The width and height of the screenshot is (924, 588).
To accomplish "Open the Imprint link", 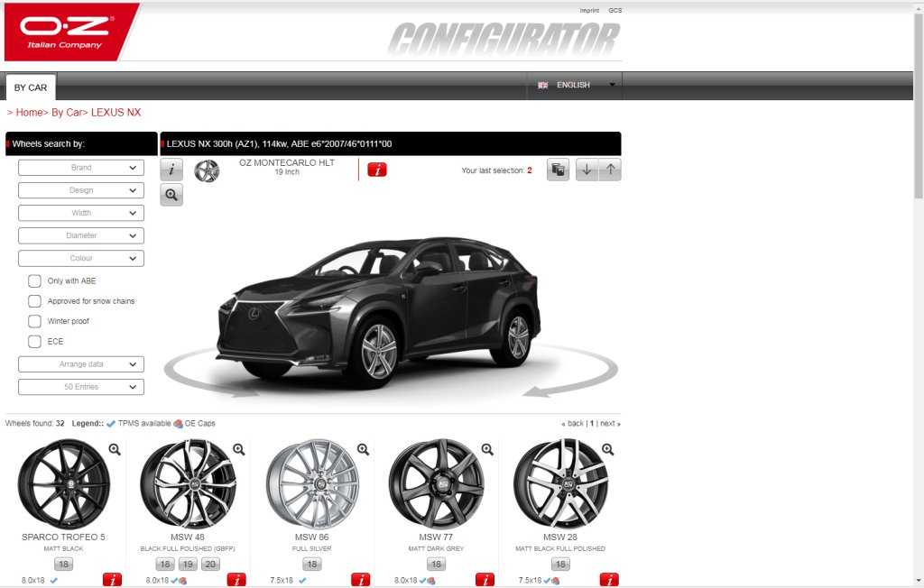I will pyautogui.click(x=589, y=11).
